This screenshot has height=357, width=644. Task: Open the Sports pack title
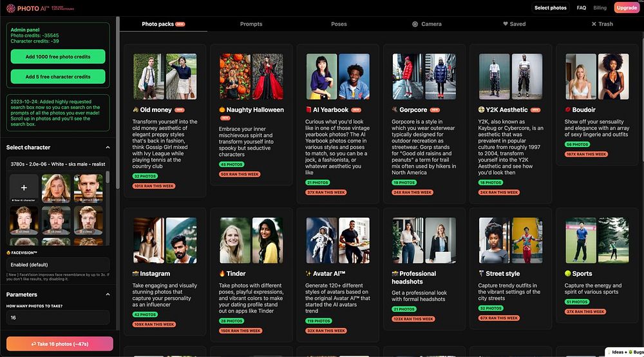tap(582, 274)
